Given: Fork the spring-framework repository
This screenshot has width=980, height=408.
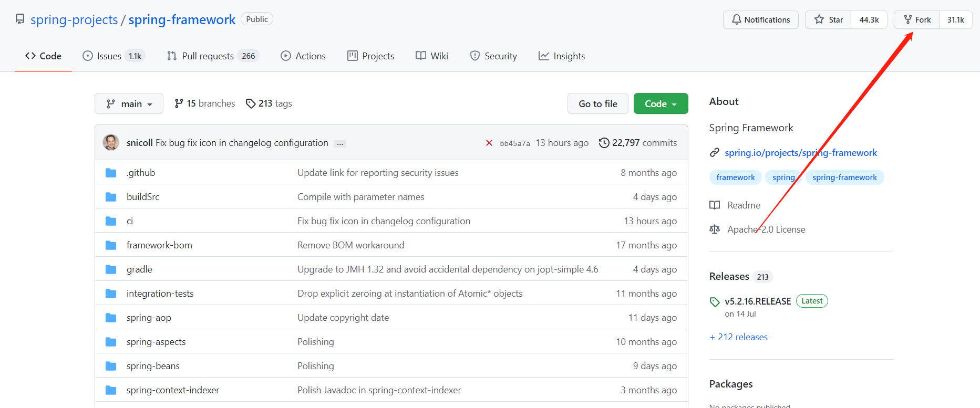Looking at the screenshot, I should tap(917, 19).
